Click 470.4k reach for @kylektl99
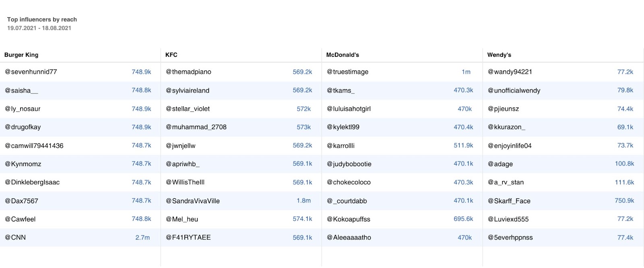The image size is (644, 268). pyautogui.click(x=464, y=127)
